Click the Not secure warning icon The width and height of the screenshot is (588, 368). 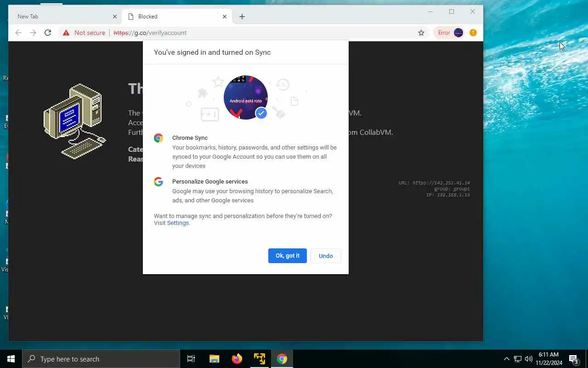point(66,33)
